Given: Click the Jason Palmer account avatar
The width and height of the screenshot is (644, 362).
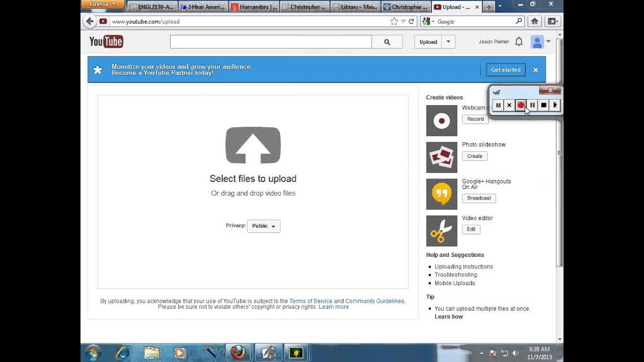Looking at the screenshot, I should (537, 42).
